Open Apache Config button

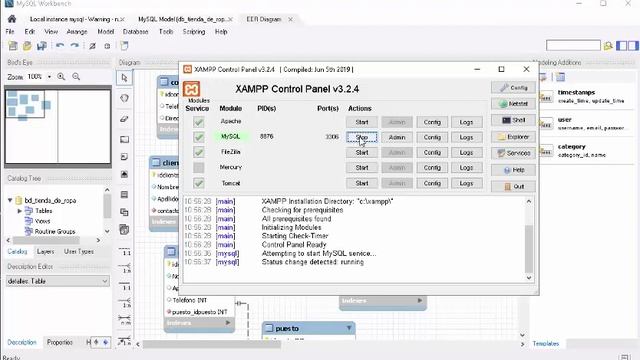432,122
